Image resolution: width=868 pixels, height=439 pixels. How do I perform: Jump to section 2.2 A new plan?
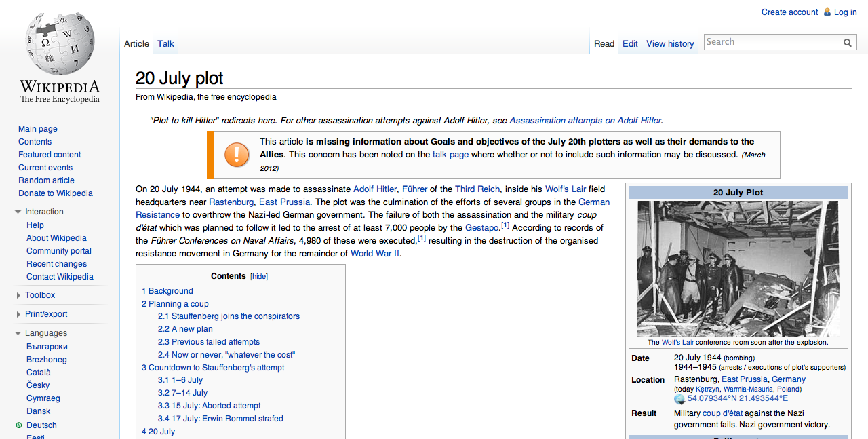[x=185, y=329]
